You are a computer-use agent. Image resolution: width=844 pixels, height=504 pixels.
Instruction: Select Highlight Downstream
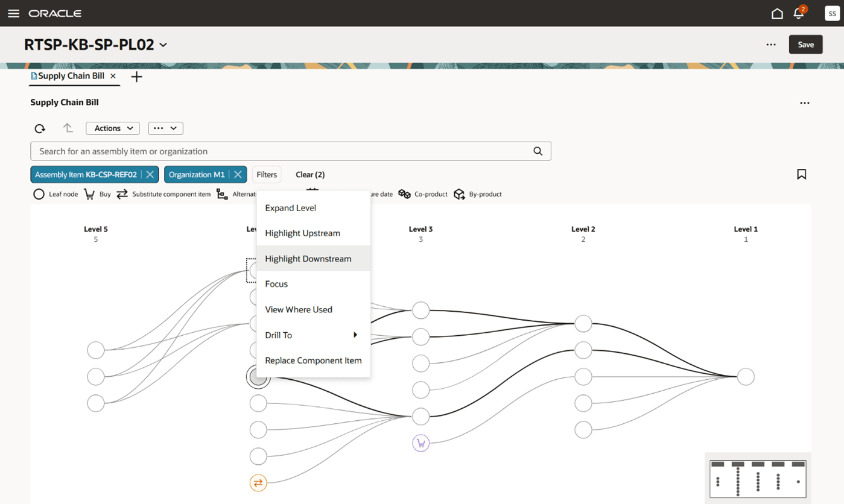point(313,259)
